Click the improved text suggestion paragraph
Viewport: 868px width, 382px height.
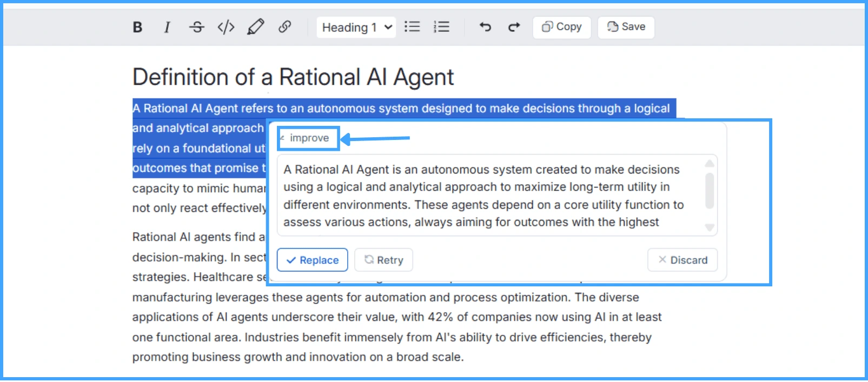(x=484, y=196)
